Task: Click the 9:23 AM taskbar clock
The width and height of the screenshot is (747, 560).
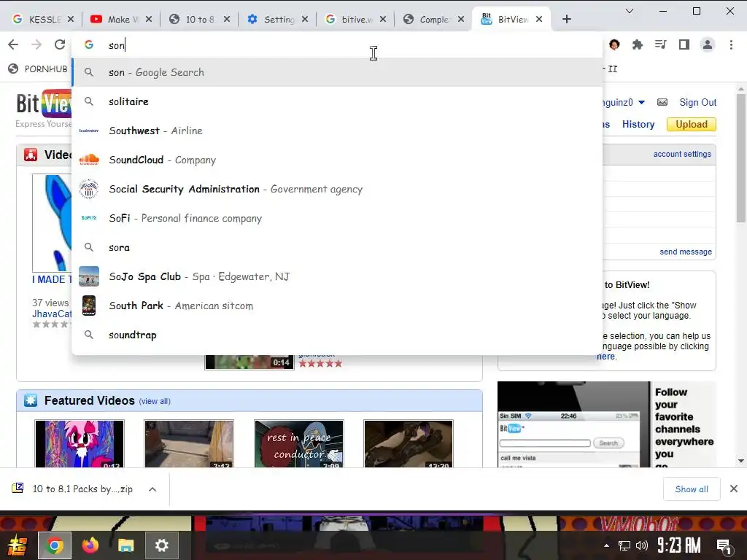Action: point(679,545)
